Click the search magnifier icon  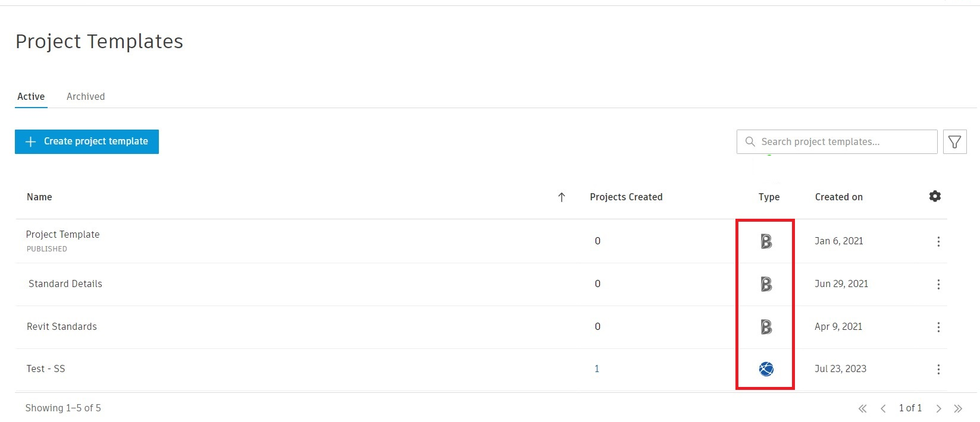point(750,141)
